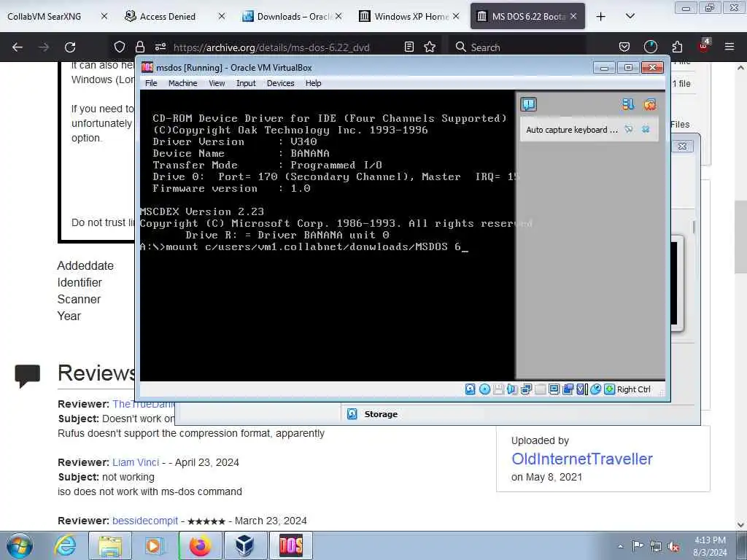Click the tracking protection shield icon
Viewport: 747px width, 560px height.
pyautogui.click(x=120, y=47)
